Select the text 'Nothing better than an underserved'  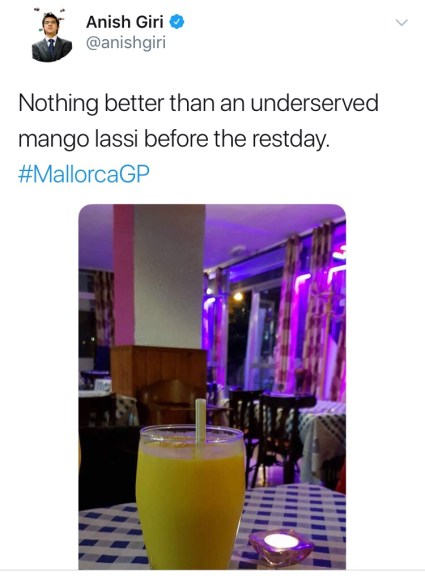pyautogui.click(x=198, y=103)
